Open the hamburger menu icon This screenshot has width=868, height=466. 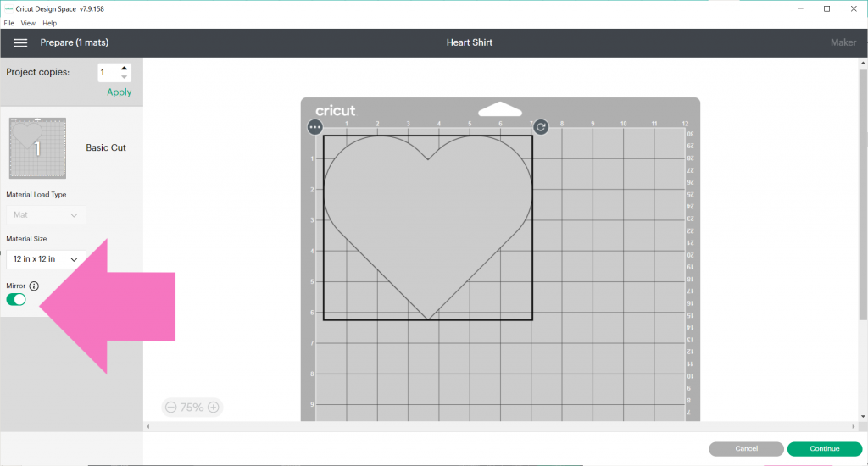[20, 42]
